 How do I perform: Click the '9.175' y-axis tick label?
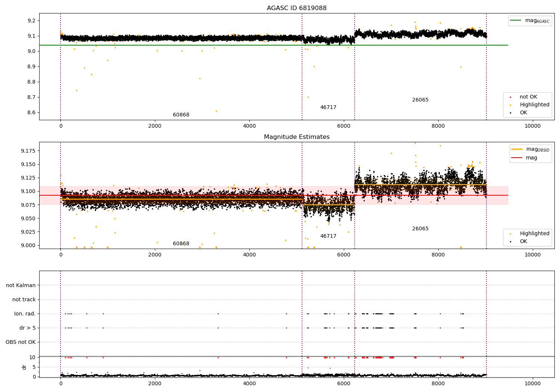coord(28,151)
